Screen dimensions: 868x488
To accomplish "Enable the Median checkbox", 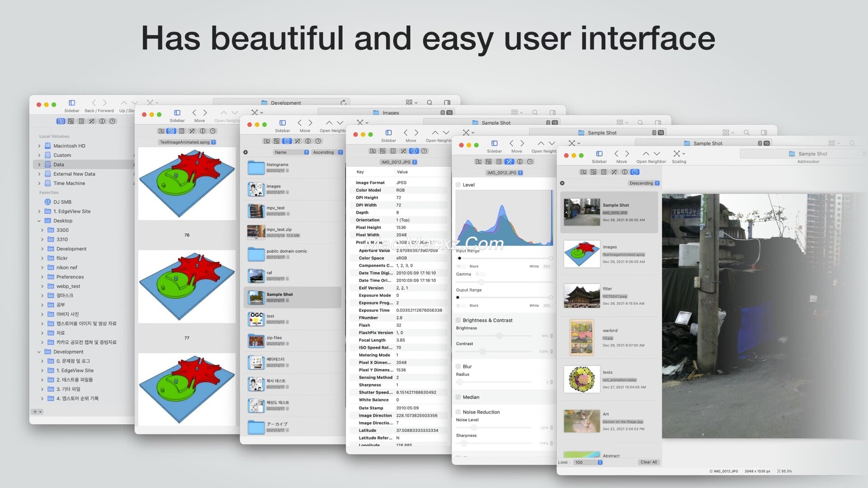I will click(x=458, y=397).
